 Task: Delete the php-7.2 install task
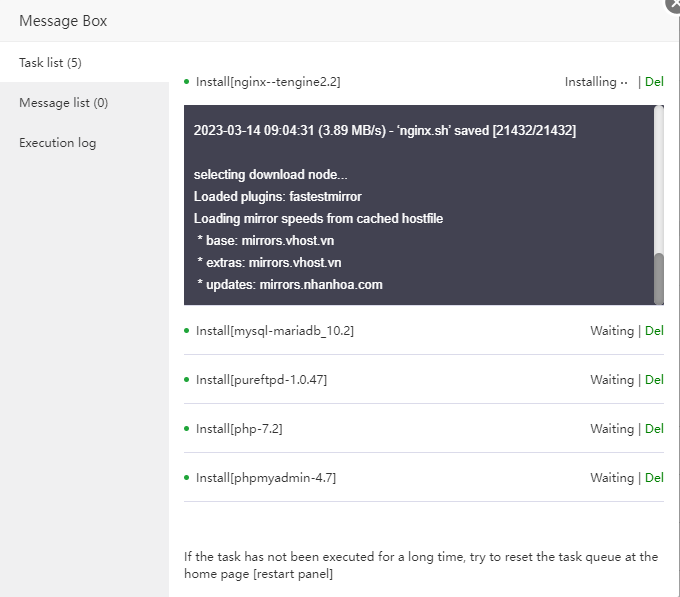click(654, 429)
